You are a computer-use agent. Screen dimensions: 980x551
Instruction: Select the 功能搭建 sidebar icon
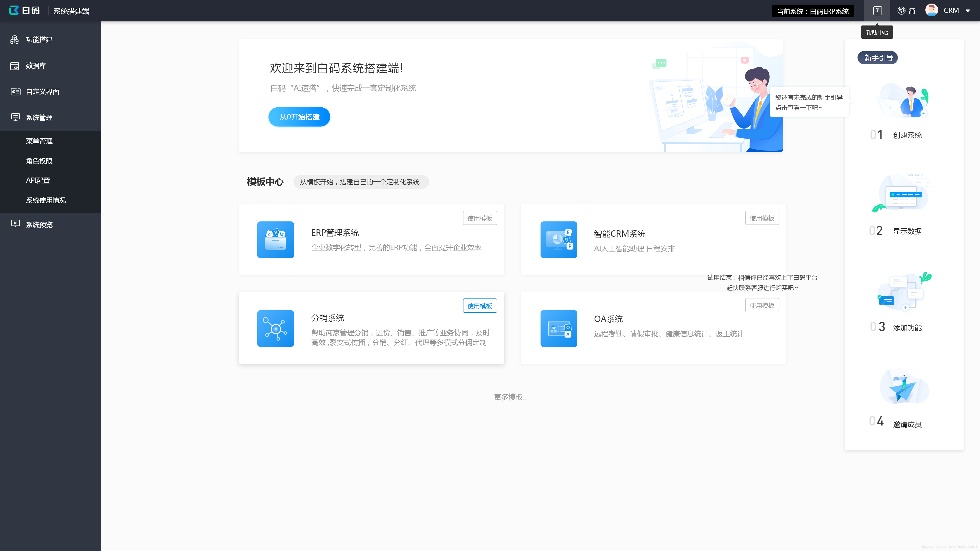pos(15,40)
